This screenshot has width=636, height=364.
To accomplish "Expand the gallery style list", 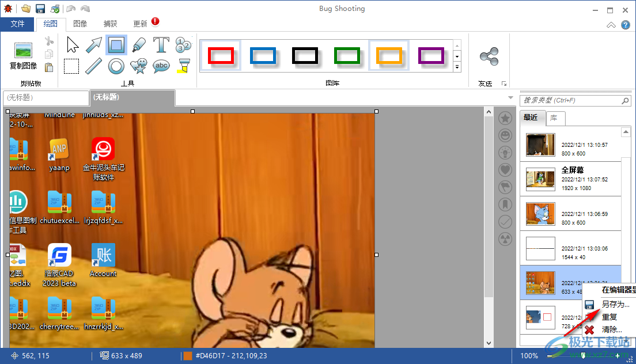I will pos(457,67).
